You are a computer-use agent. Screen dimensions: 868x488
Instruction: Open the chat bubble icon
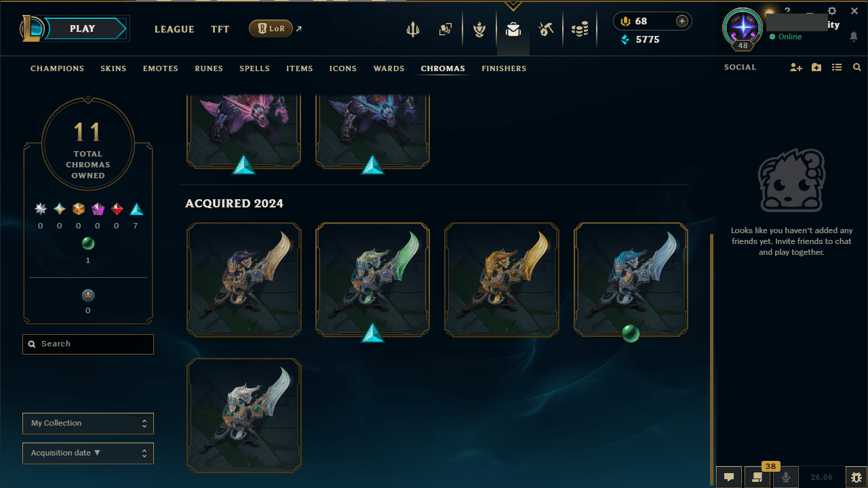[729, 476]
